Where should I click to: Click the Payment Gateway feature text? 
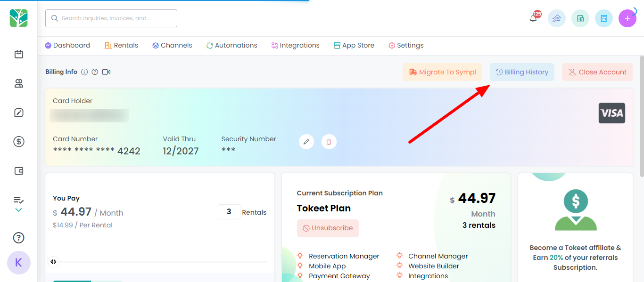click(x=339, y=276)
